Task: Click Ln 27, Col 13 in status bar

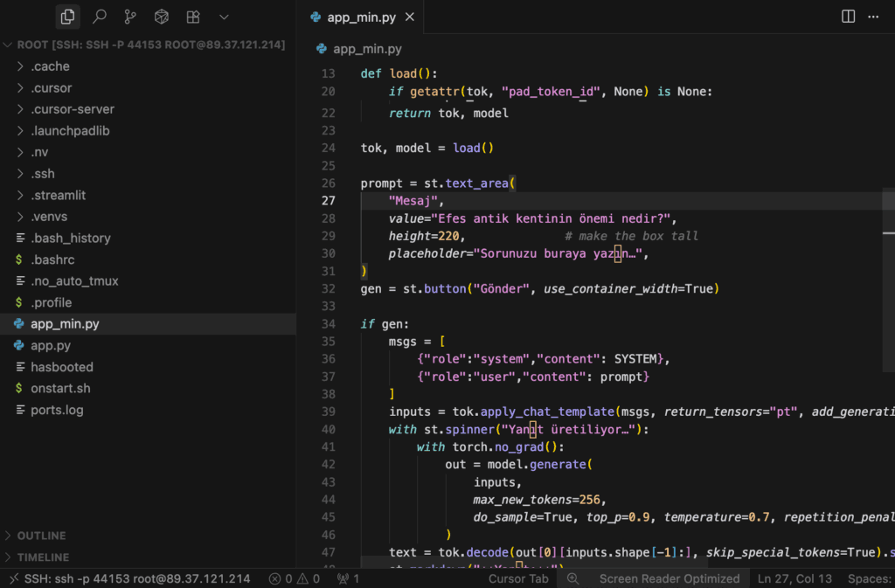Action: (795, 578)
